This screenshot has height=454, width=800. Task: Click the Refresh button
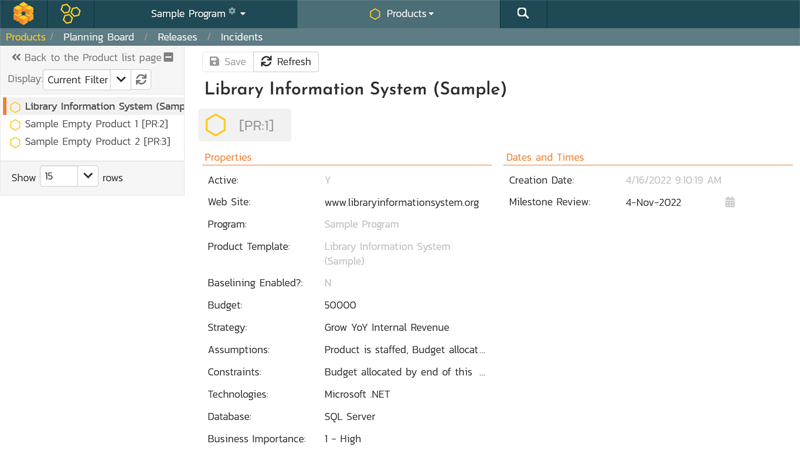point(286,62)
